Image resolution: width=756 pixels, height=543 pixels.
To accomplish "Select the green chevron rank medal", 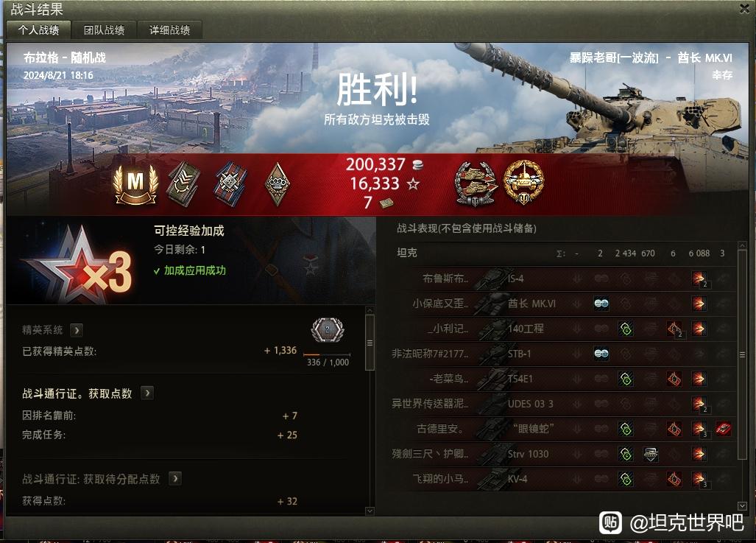I will click(184, 184).
